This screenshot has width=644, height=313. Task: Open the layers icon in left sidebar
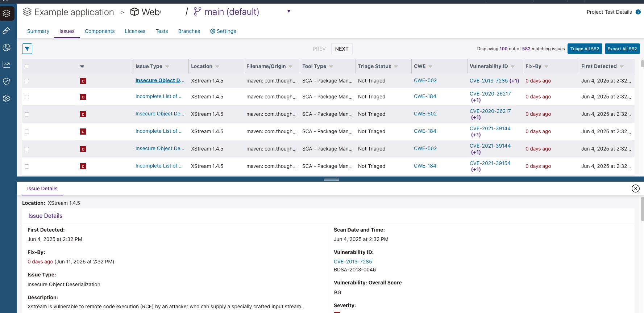[7, 14]
